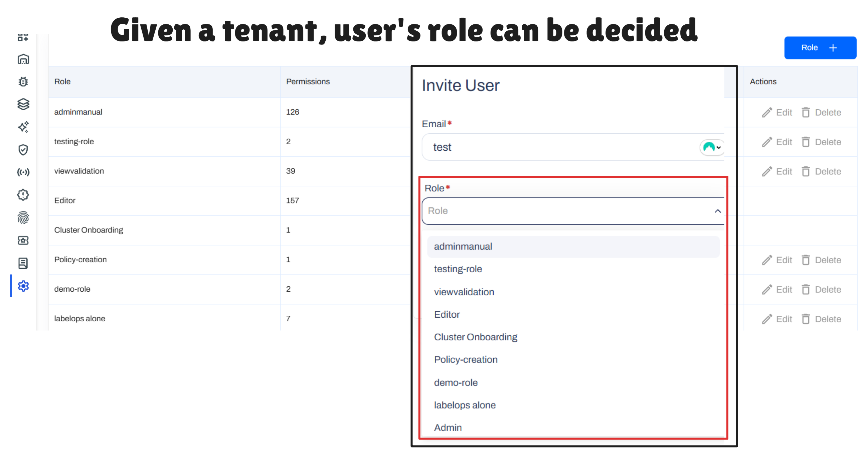The height and width of the screenshot is (466, 868).
Task: Open the document list sidebar icon
Action: [23, 263]
